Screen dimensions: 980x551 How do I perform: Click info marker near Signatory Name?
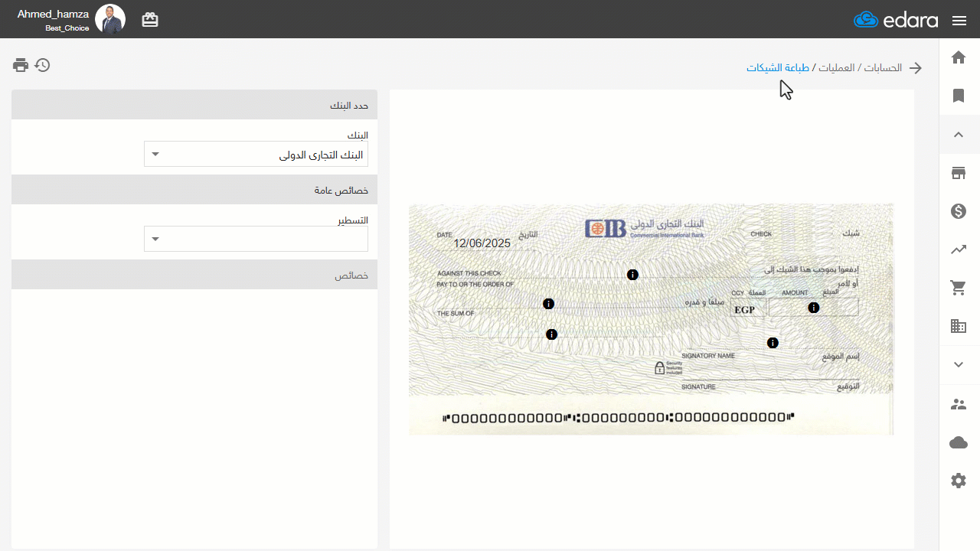coord(773,343)
